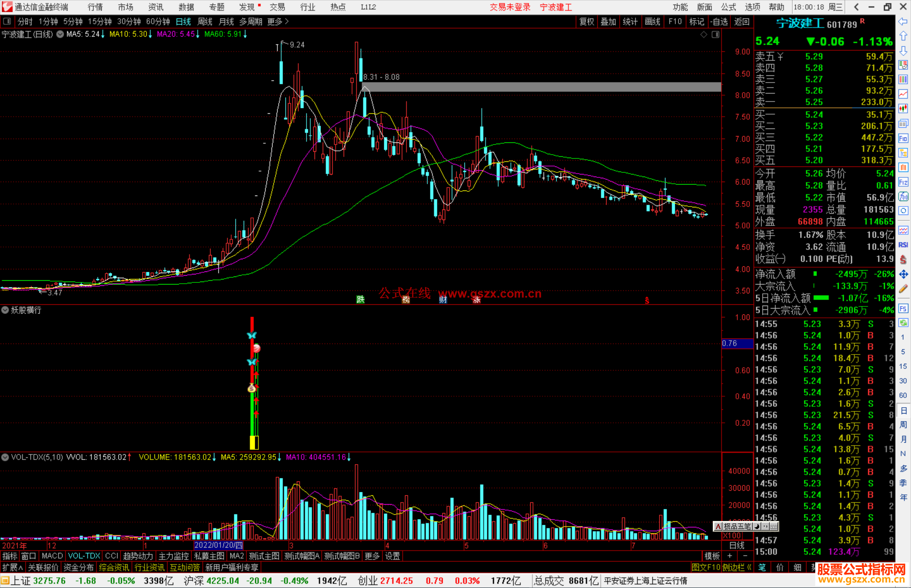The height and width of the screenshot is (588, 911).
Task: Click the 极品五笔 input method bar
Action: [746, 526]
